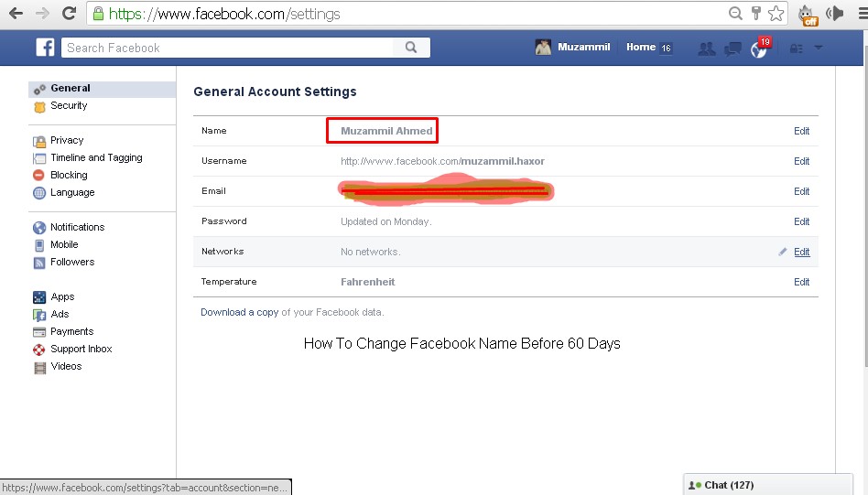868x495 pixels.
Task: Open Support Inbox in sidebar
Action: [x=81, y=349]
